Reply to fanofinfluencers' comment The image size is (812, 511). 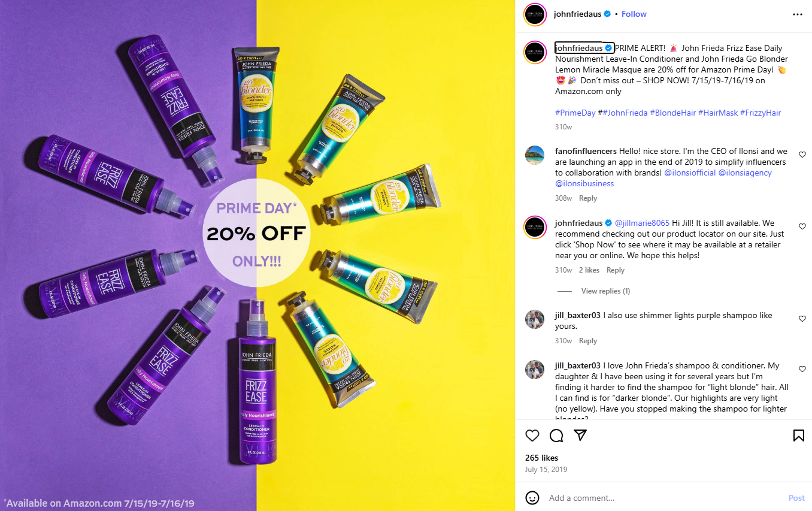pos(588,198)
